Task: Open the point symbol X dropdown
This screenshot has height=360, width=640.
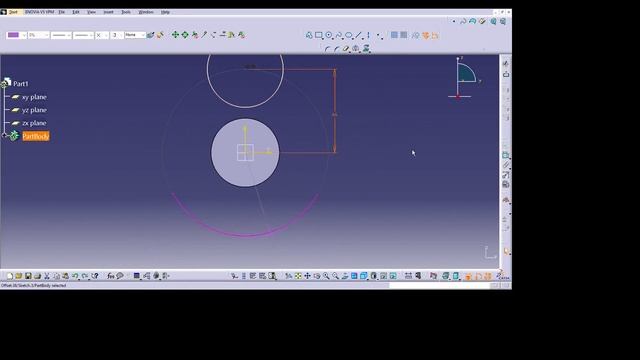Action: click(102, 35)
